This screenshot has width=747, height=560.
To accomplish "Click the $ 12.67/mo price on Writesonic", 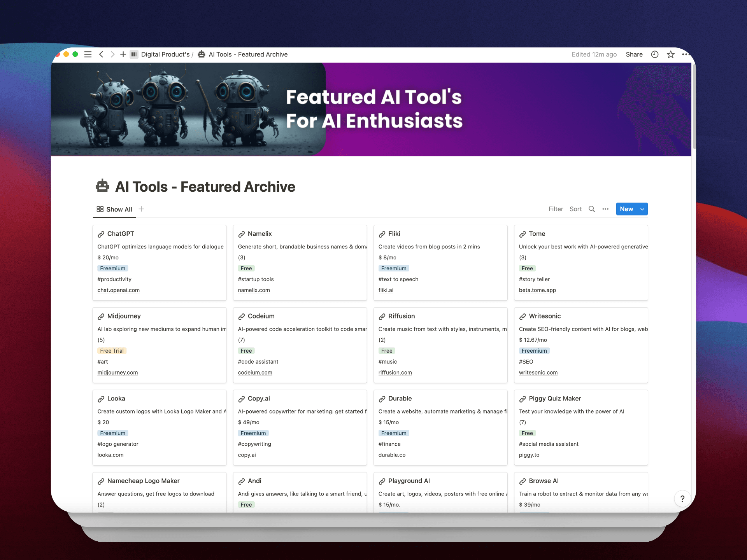I will coord(533,340).
